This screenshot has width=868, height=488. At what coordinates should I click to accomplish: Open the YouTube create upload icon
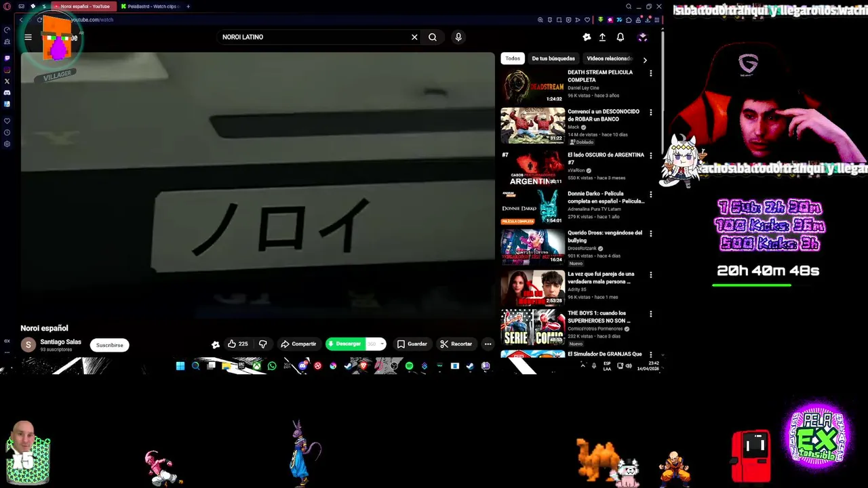pyautogui.click(x=602, y=37)
